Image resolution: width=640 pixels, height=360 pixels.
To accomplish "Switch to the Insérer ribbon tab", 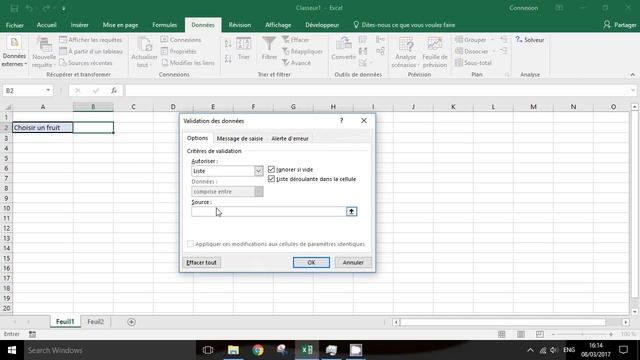I will click(x=80, y=25).
